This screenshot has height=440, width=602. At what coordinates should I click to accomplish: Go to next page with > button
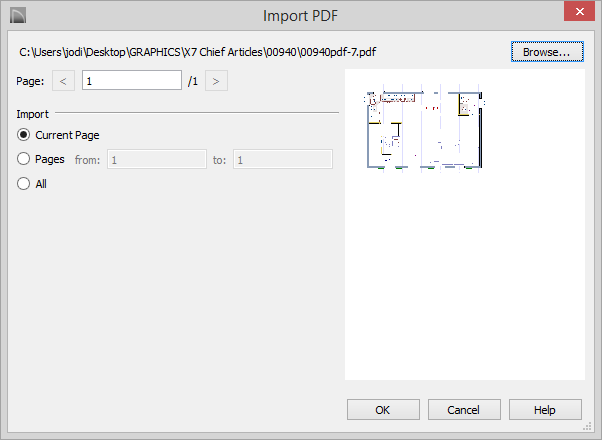(216, 81)
